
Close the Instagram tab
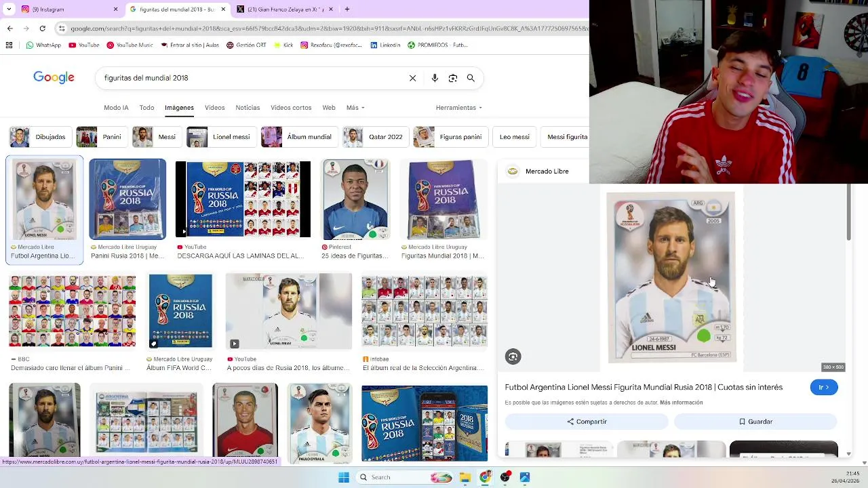pyautogui.click(x=115, y=9)
